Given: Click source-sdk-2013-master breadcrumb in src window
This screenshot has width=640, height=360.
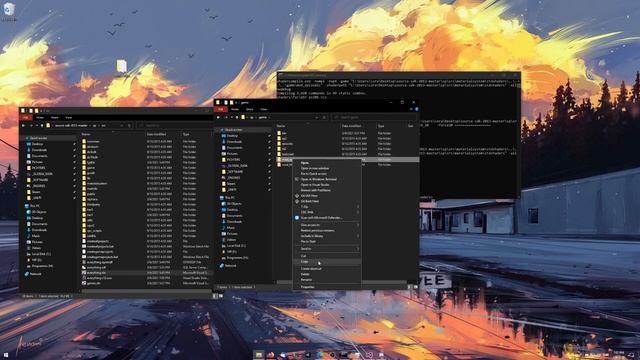Looking at the screenshot, I should (x=71, y=125).
